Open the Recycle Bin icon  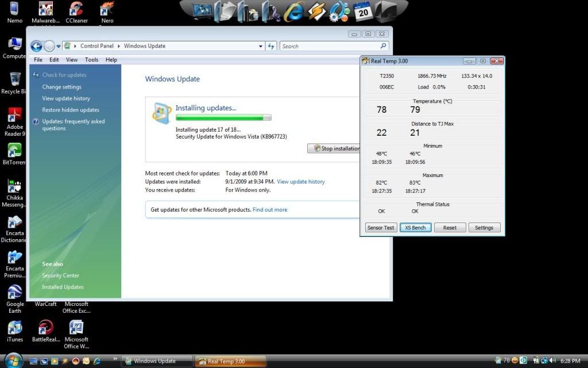[14, 83]
